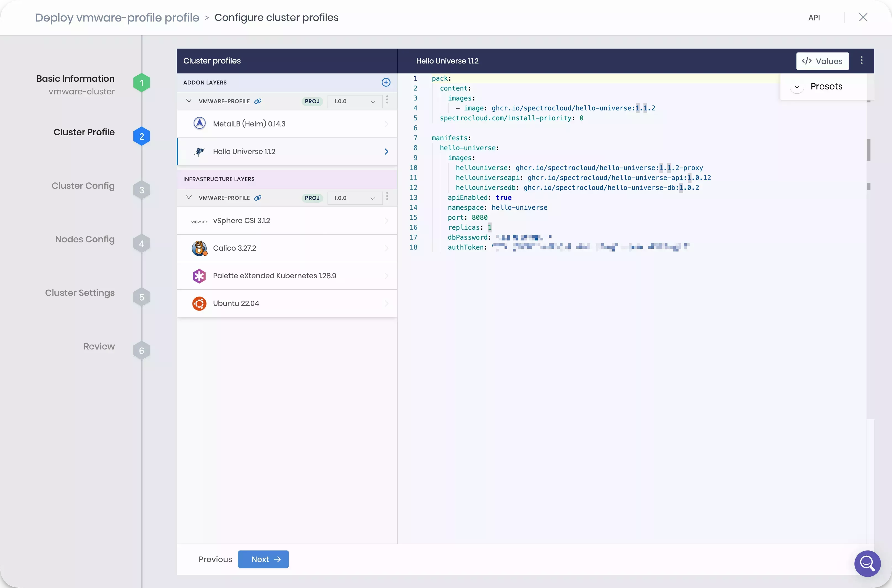Select the Cluster Config step label
This screenshot has width=892, height=588.
83,186
